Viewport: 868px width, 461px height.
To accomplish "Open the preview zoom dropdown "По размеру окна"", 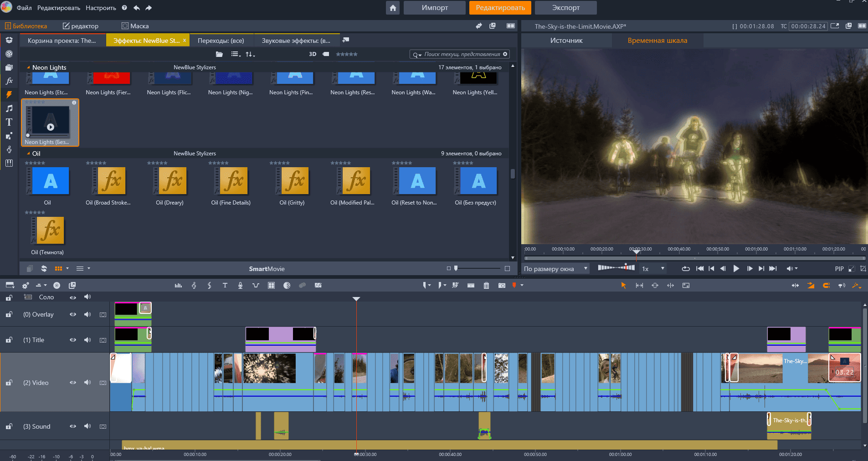I will pyautogui.click(x=555, y=269).
